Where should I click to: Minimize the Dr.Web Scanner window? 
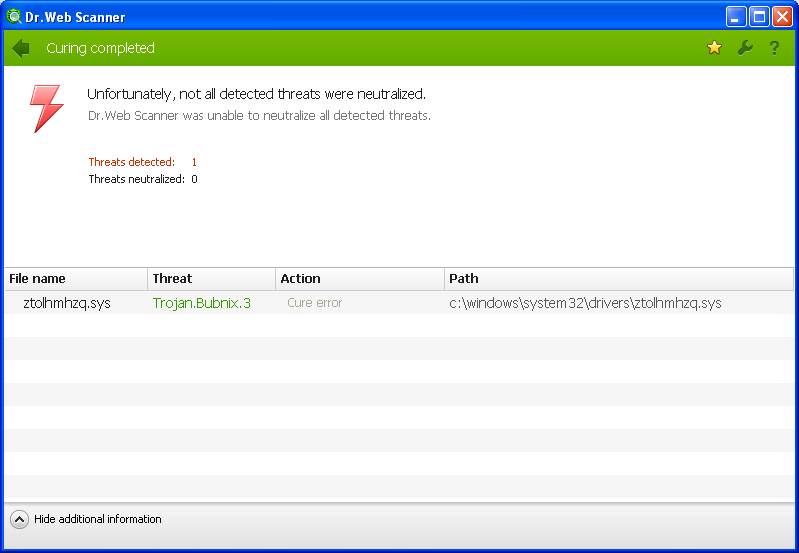coord(736,17)
